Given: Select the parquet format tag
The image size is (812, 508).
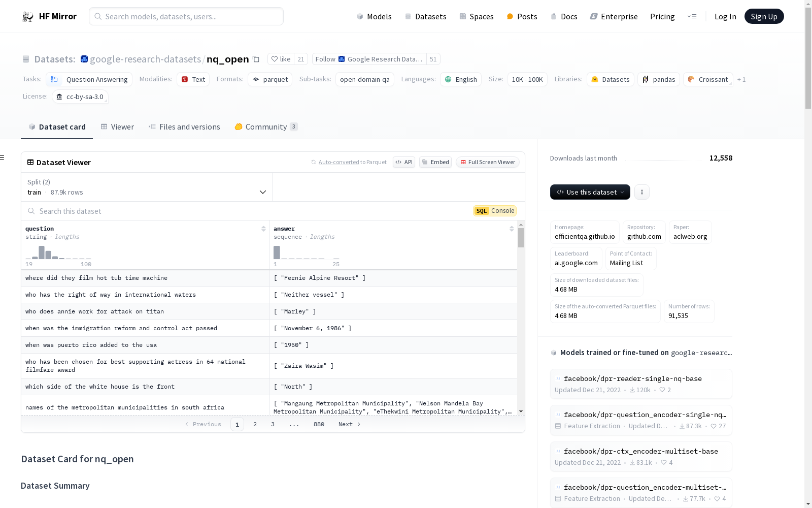Looking at the screenshot, I should tap(270, 79).
